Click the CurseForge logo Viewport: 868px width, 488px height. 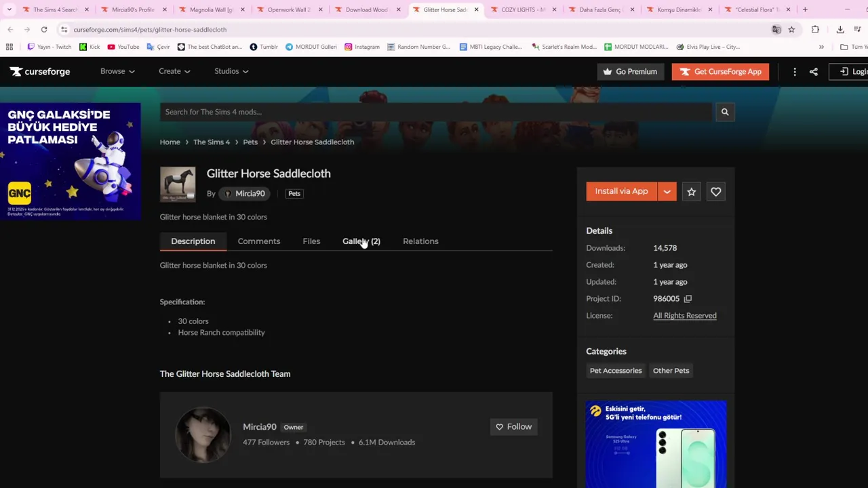tap(40, 72)
